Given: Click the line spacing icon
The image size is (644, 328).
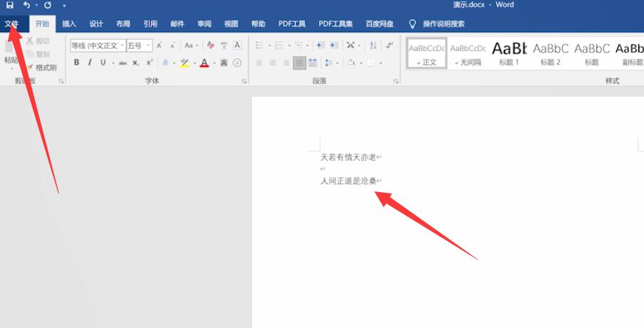Looking at the screenshot, I should tap(329, 63).
